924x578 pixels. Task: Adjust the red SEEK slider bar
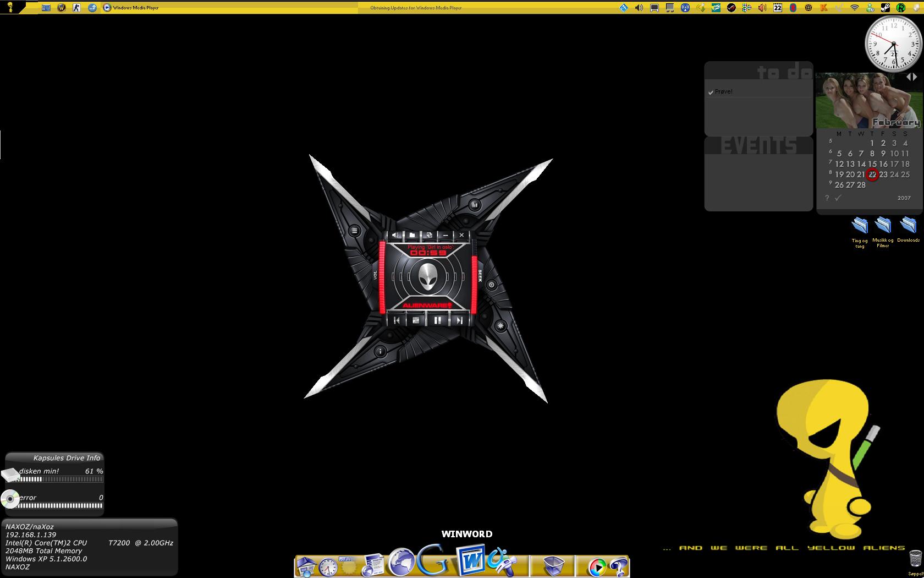474,277
